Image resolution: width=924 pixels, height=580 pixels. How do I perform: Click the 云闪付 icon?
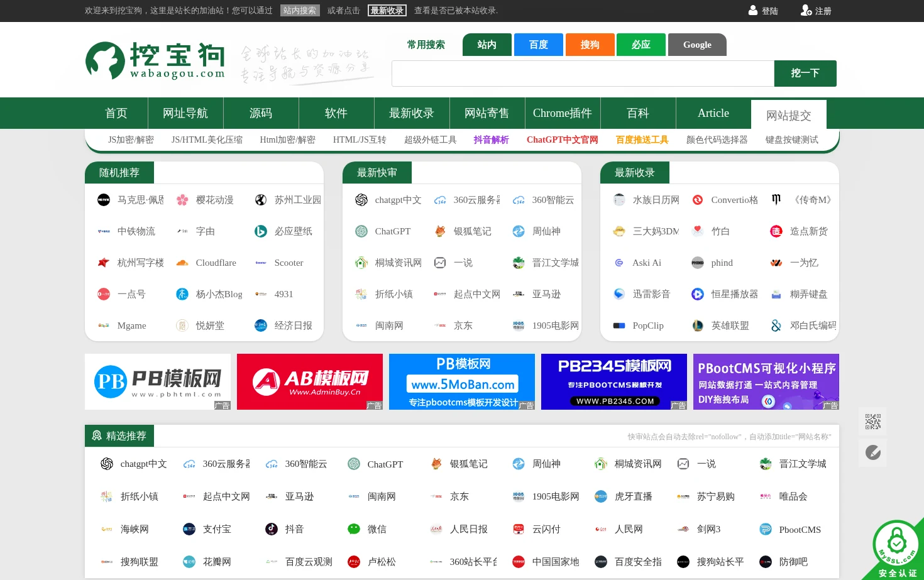(519, 529)
